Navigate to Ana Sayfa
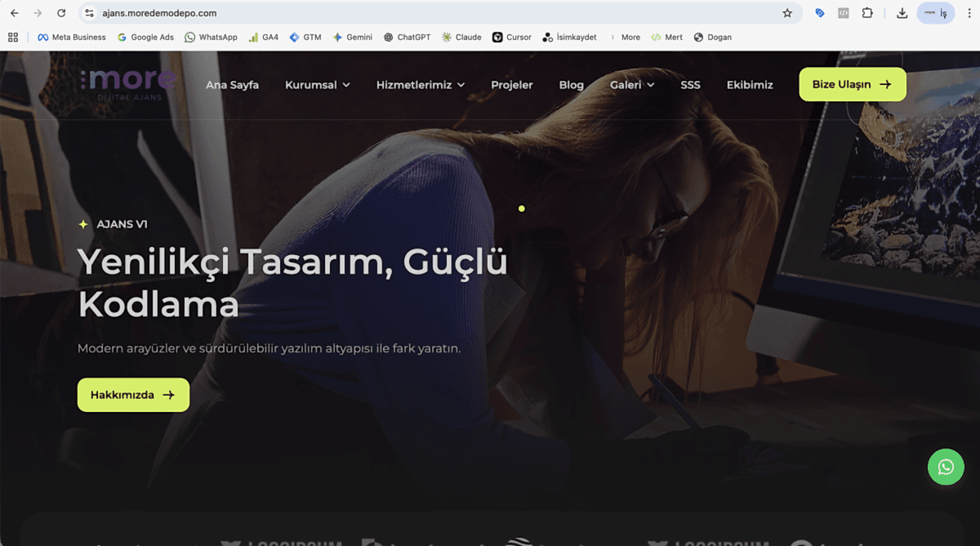The width and height of the screenshot is (980, 546). (232, 84)
